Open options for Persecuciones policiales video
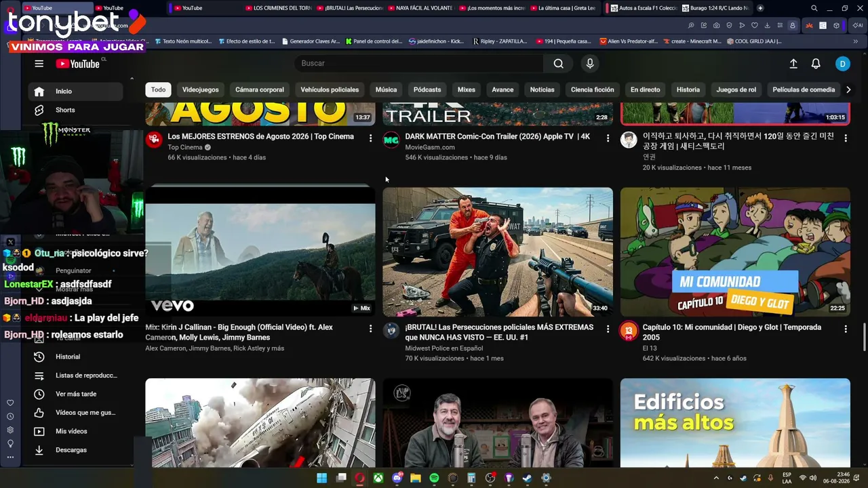Viewport: 868px width, 488px height. 608,329
